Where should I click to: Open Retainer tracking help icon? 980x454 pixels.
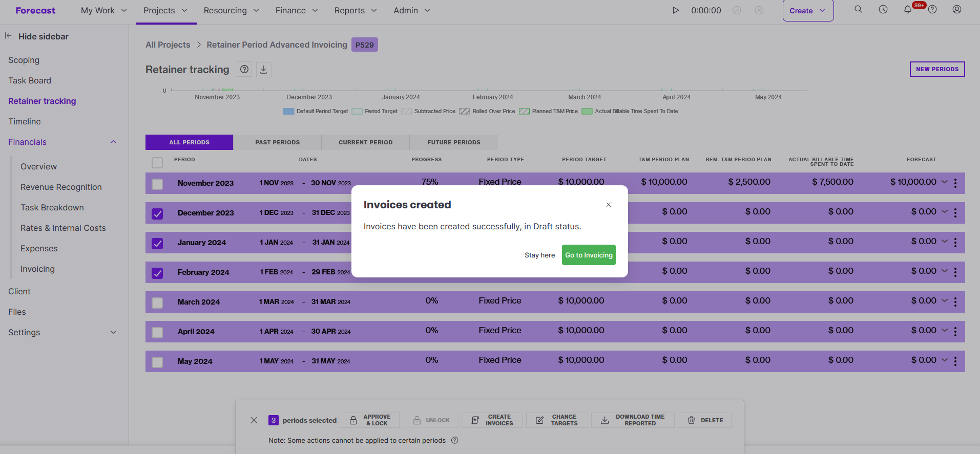click(x=244, y=69)
